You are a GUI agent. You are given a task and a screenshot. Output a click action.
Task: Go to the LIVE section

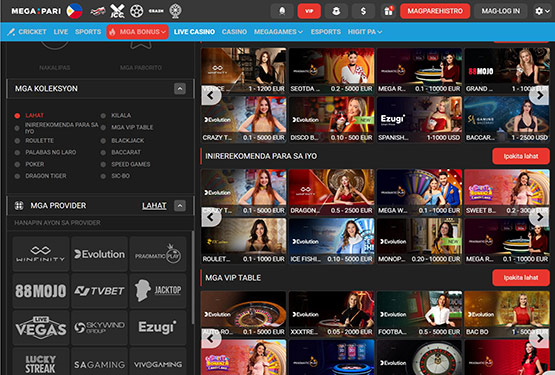[61, 32]
